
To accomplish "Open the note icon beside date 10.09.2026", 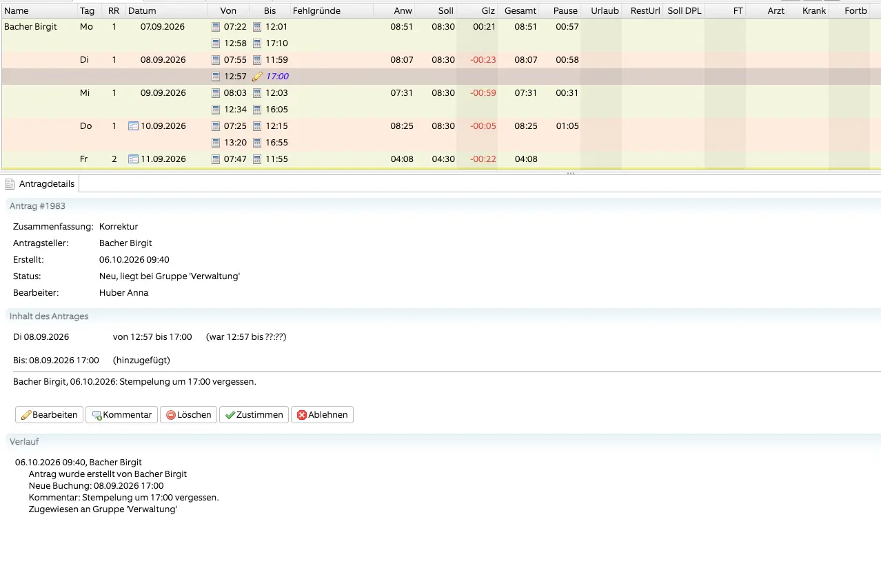I will [134, 126].
